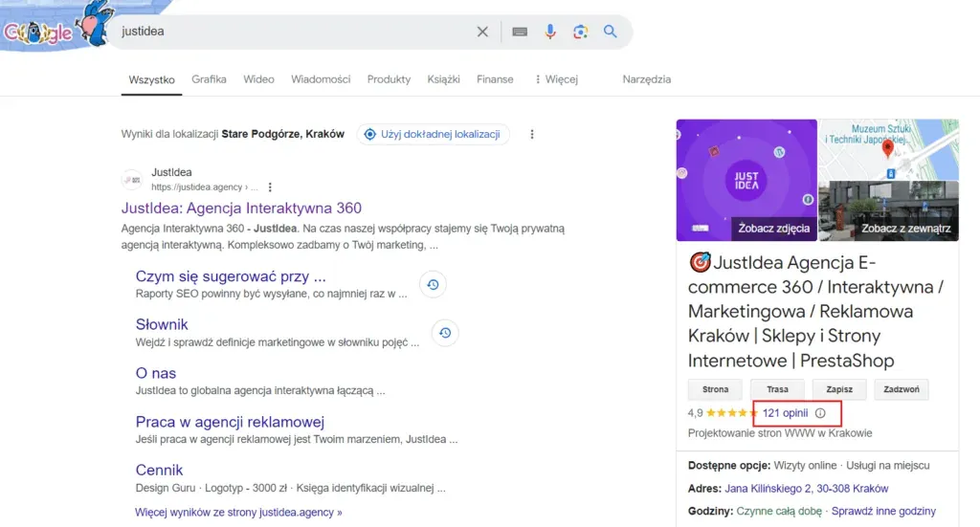Open Zobacz zdjęcia photo thumbnail
The width and height of the screenshot is (980, 527).
point(746,180)
